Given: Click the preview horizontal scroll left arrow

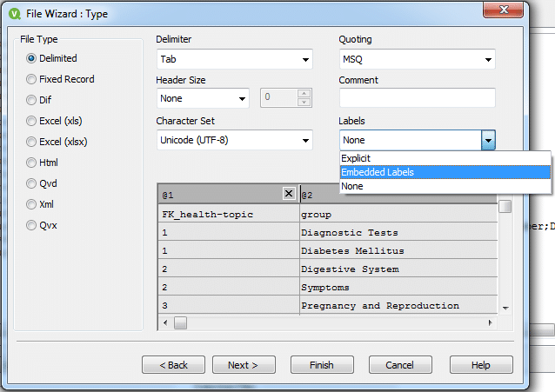Looking at the screenshot, I should pyautogui.click(x=165, y=322).
